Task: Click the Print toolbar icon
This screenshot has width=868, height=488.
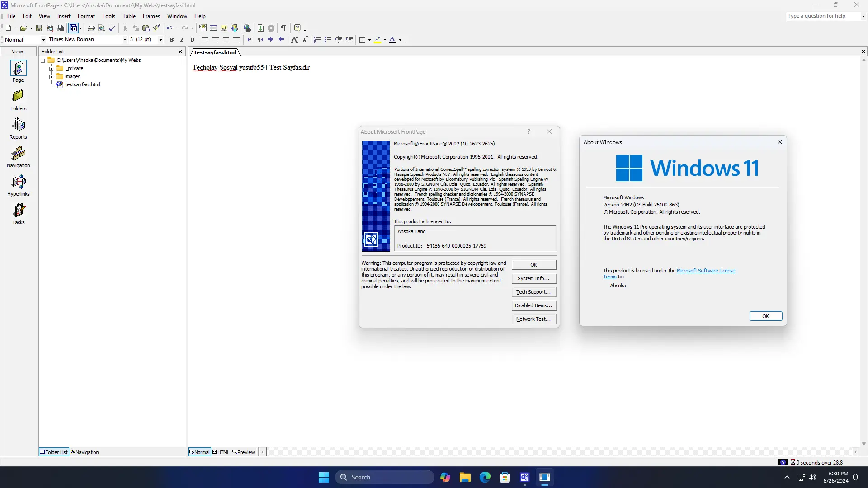Action: tap(91, 28)
